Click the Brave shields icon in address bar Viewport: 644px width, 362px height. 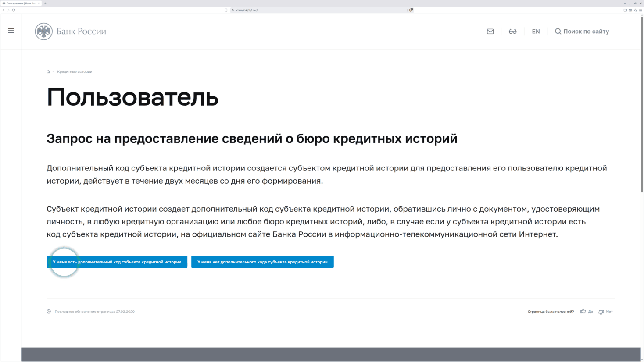(x=411, y=10)
